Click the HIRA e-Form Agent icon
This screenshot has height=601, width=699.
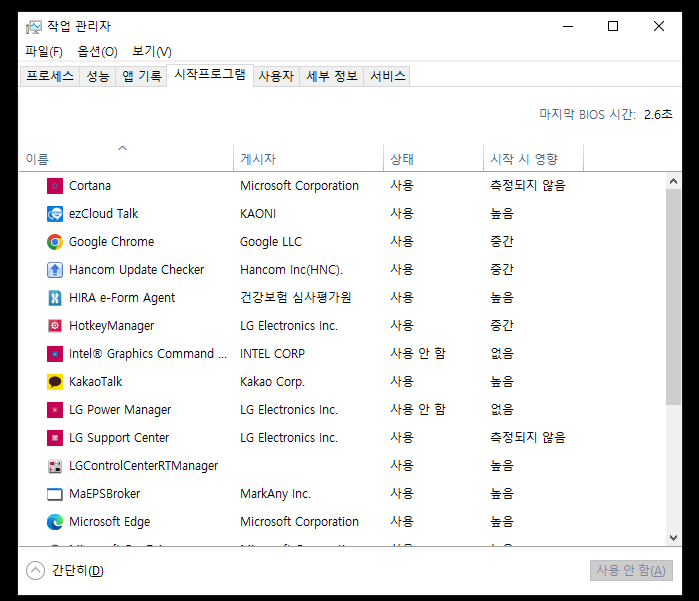pyautogui.click(x=55, y=298)
